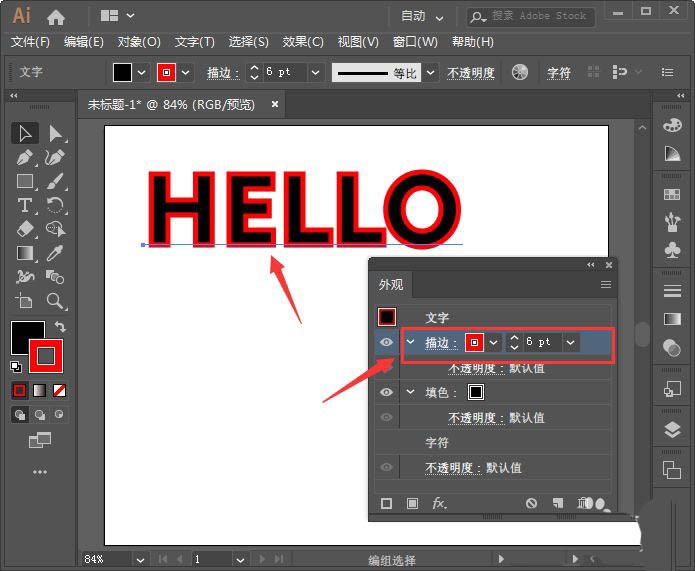Screen dimensions: 695x571
Task: Click the Adobe Stock search field
Action: 530,16
